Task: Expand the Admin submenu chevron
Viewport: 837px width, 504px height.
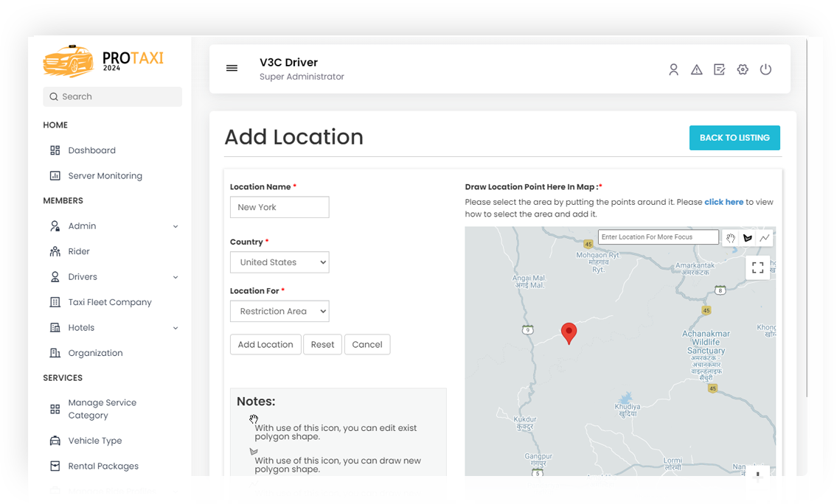Action: tap(176, 227)
